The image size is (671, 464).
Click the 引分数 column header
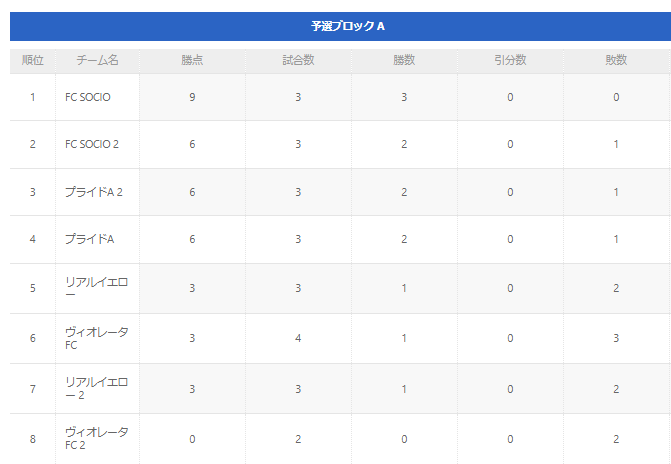510,60
